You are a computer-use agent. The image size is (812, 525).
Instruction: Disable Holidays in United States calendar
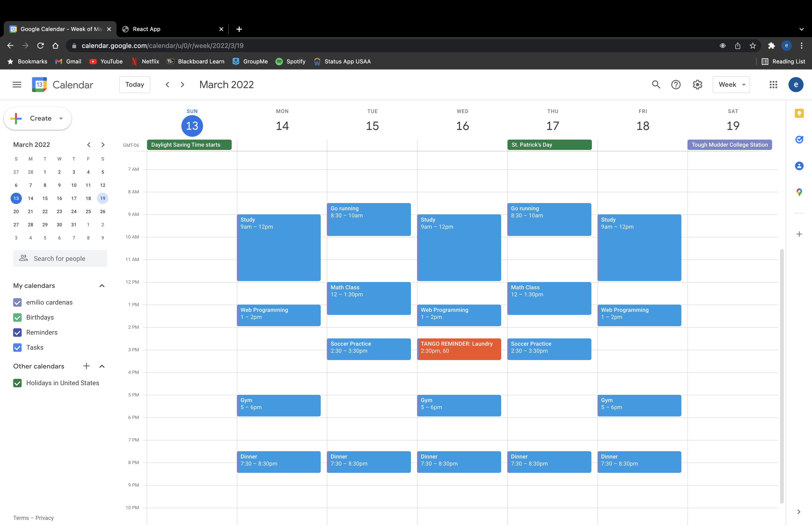tap(17, 383)
